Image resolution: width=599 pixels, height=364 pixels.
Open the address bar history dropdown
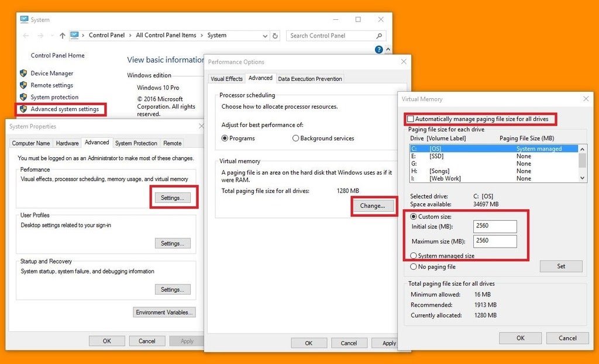pyautogui.click(x=264, y=36)
